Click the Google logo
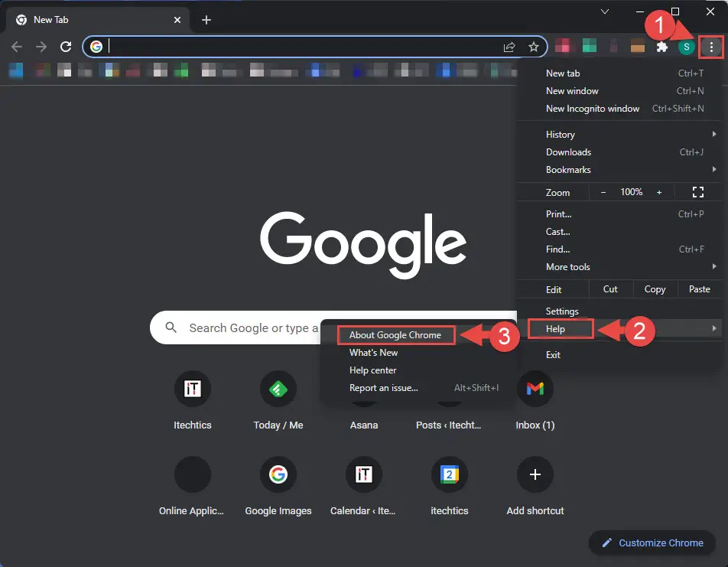The image size is (728, 567). pyautogui.click(x=363, y=244)
